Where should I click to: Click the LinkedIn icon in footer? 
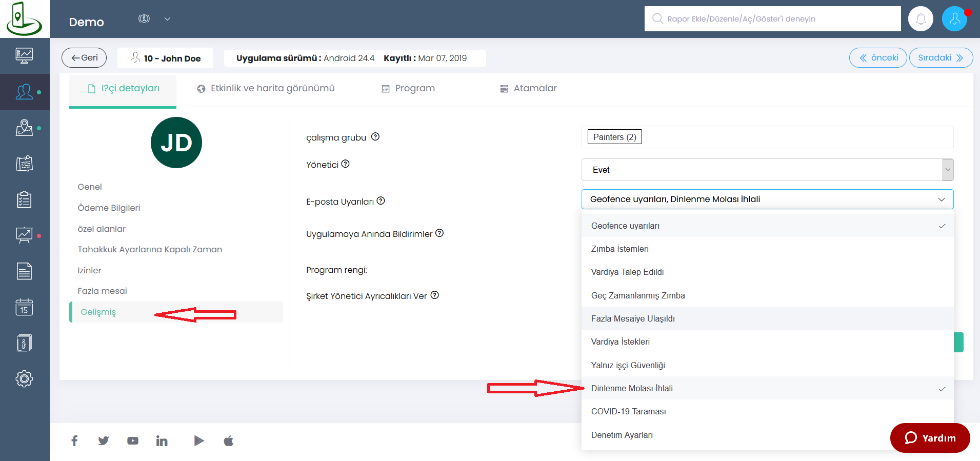[162, 441]
